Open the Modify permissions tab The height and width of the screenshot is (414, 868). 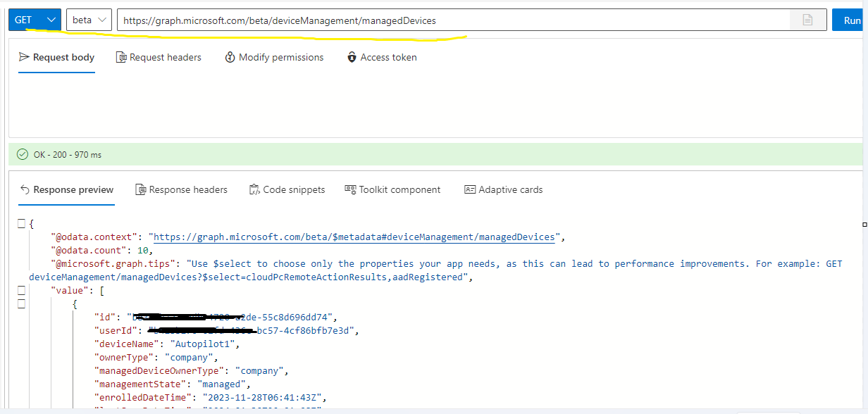coord(274,58)
